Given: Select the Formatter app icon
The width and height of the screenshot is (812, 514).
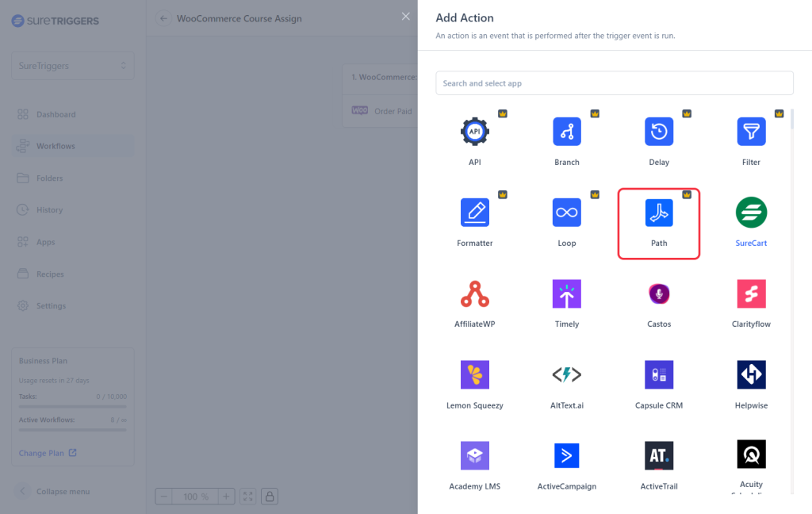Looking at the screenshot, I should tap(474, 213).
